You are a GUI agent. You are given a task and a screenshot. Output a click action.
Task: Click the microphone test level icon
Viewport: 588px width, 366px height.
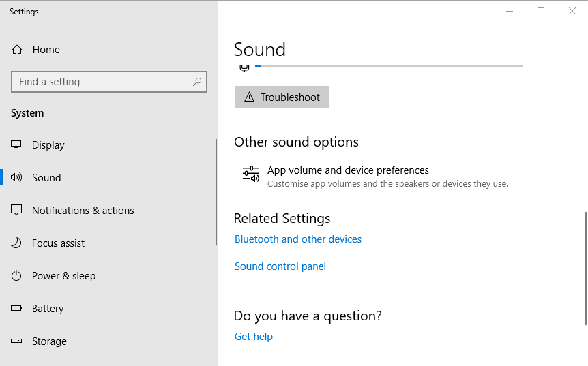pos(244,67)
